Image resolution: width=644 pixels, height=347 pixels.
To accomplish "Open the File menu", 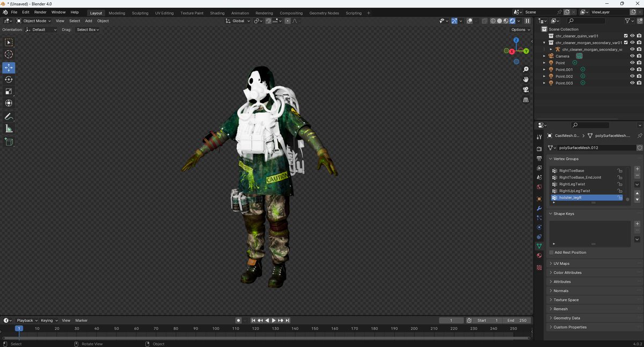I will point(14,12).
